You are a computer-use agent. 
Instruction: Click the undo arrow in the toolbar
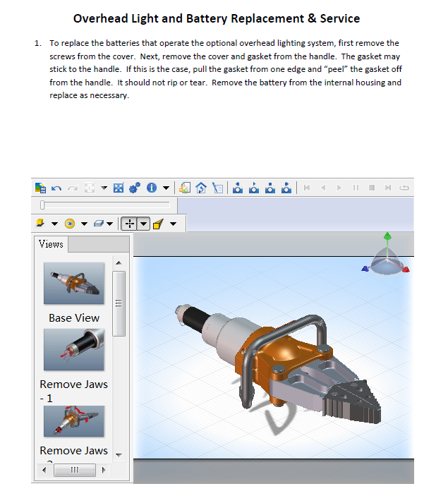click(x=56, y=188)
